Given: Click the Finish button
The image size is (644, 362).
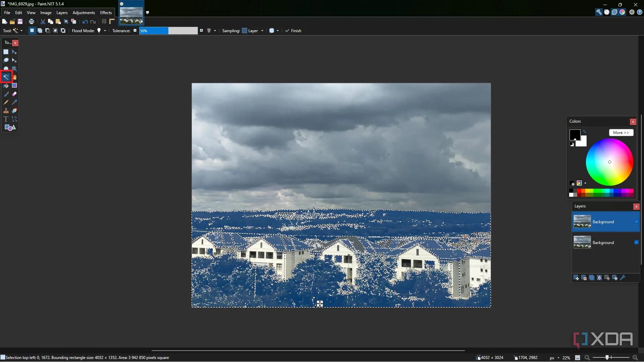Looking at the screenshot, I should pos(293,31).
